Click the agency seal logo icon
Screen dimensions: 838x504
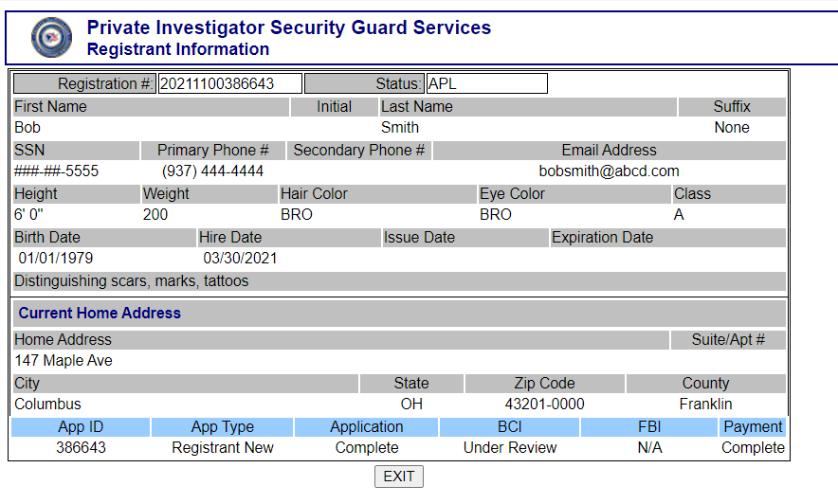pyautogui.click(x=51, y=38)
